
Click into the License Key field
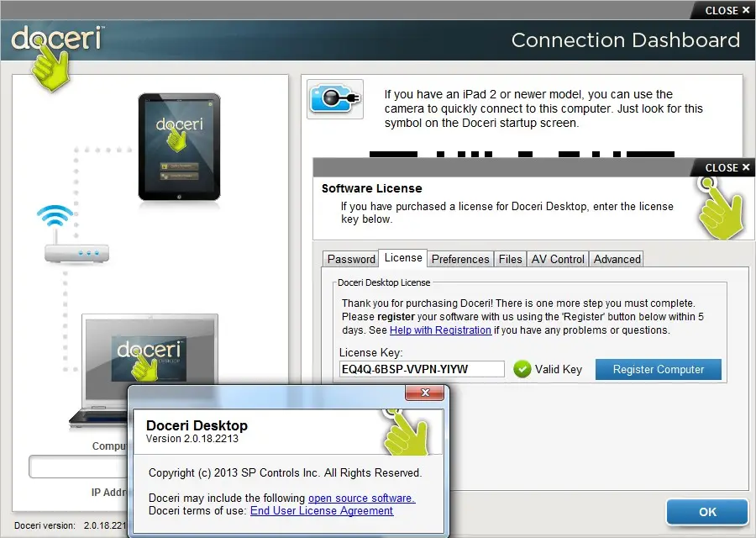[422, 369]
